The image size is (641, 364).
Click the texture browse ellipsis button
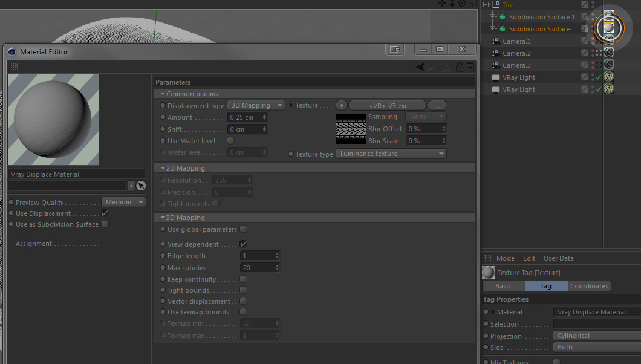coord(437,105)
